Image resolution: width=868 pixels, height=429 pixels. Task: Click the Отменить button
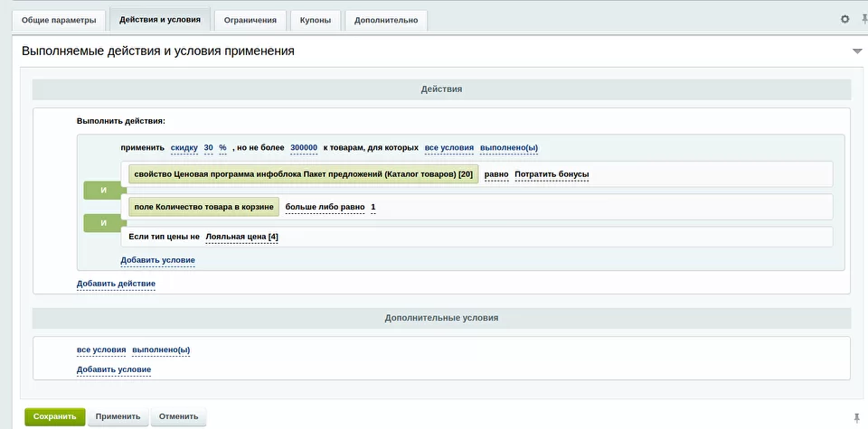point(178,417)
